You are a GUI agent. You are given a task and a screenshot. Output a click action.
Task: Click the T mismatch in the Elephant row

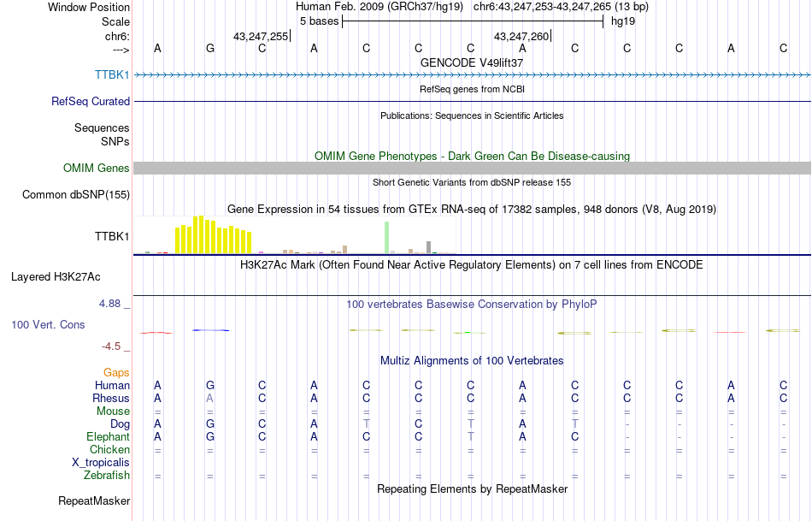470,437
